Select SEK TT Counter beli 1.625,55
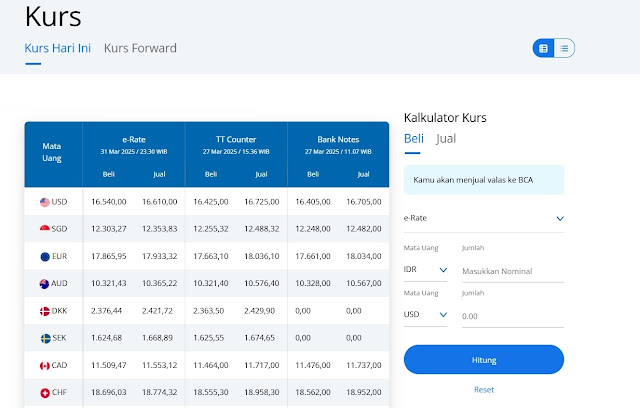This screenshot has height=408, width=640. click(x=208, y=338)
